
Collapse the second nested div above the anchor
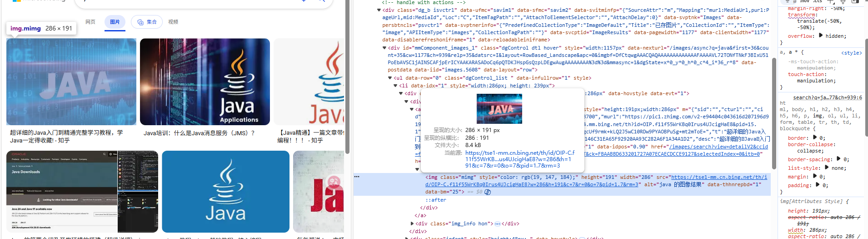(x=406, y=102)
